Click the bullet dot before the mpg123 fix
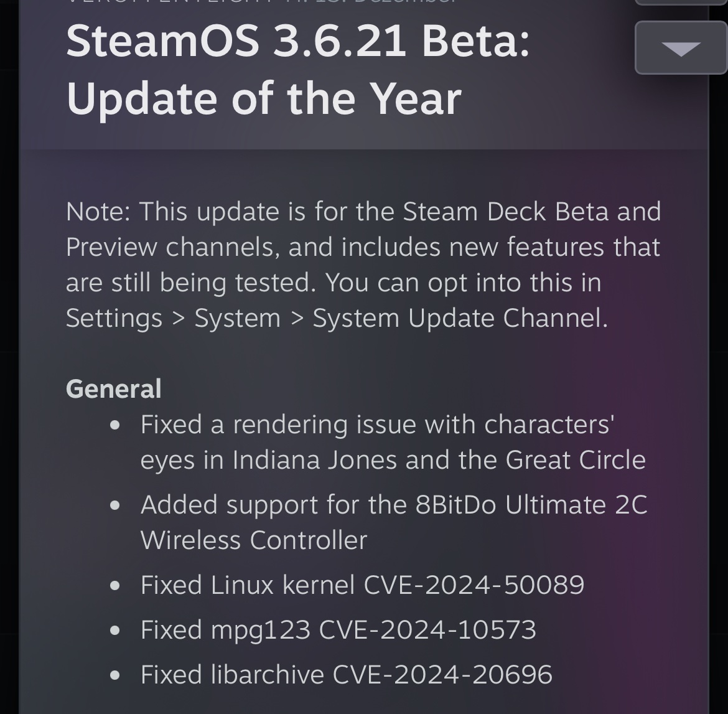This screenshot has height=714, width=728. click(x=114, y=631)
